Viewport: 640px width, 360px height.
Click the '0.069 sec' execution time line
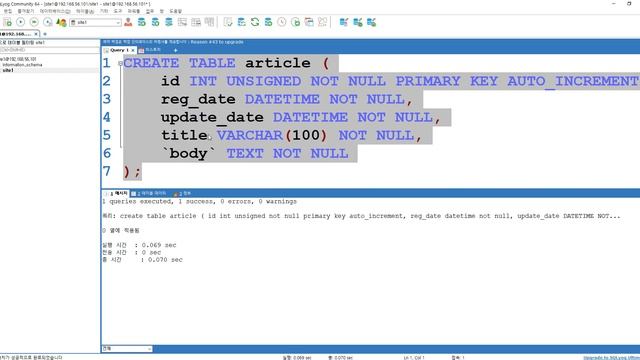coord(139,245)
